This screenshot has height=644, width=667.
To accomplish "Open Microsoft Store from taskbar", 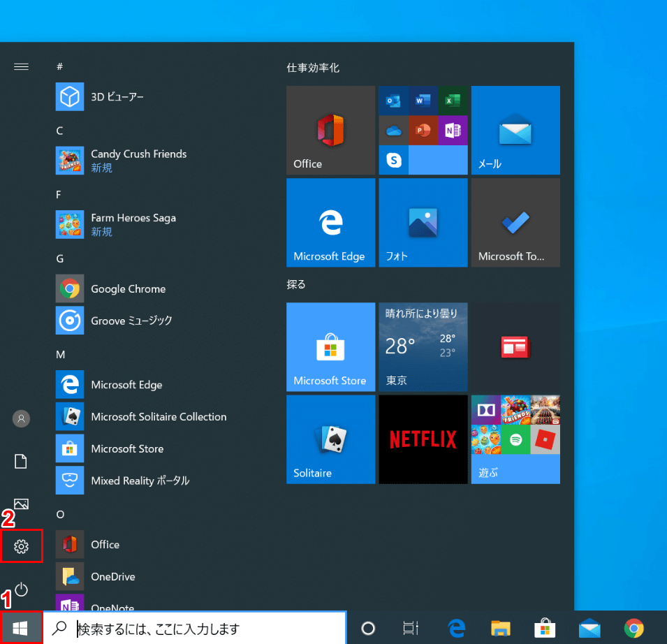I will pos(545,628).
